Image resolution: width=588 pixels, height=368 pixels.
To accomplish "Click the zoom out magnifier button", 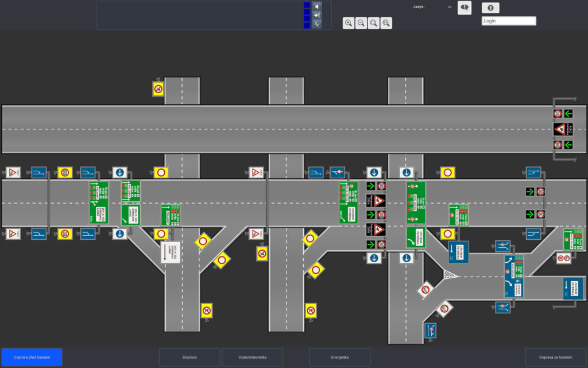I will [361, 23].
